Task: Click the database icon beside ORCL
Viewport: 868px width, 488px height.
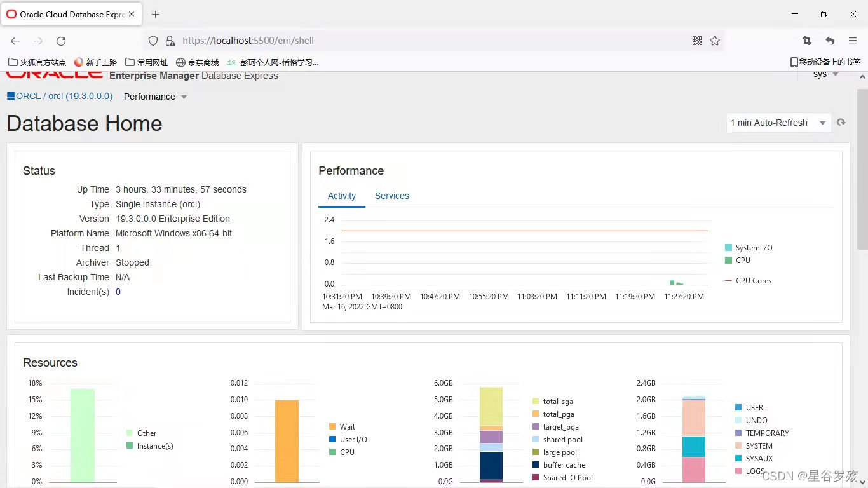Action: (11, 96)
